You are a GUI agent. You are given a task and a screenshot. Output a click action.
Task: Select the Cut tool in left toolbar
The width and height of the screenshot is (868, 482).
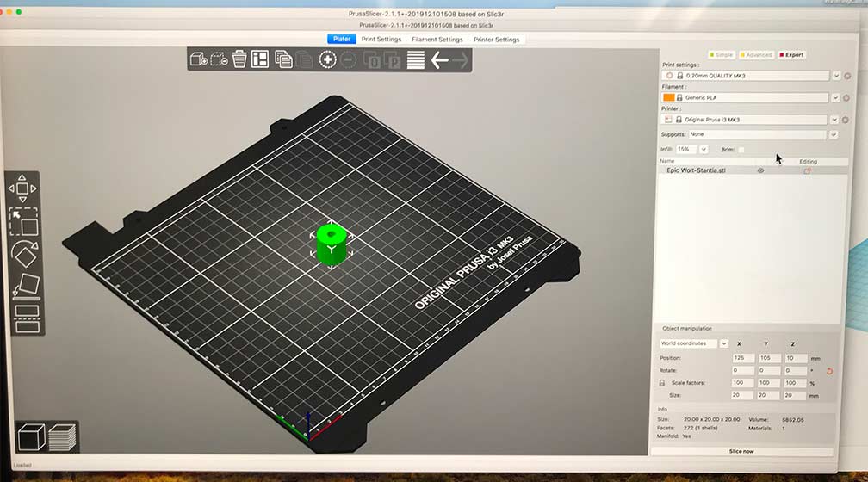[x=27, y=318]
